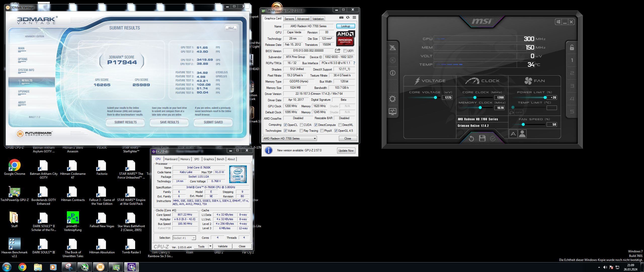
Task: Click the Afterburner auto fan A icon
Action: point(513,134)
